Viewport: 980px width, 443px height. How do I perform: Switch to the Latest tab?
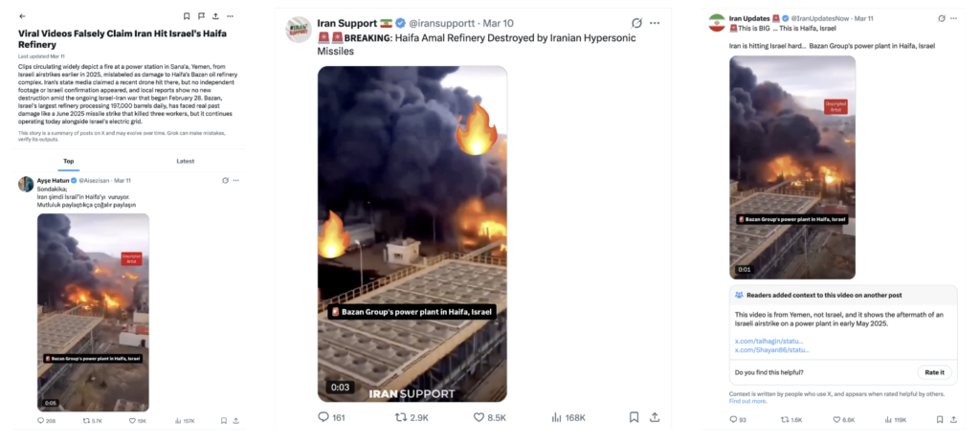click(186, 161)
